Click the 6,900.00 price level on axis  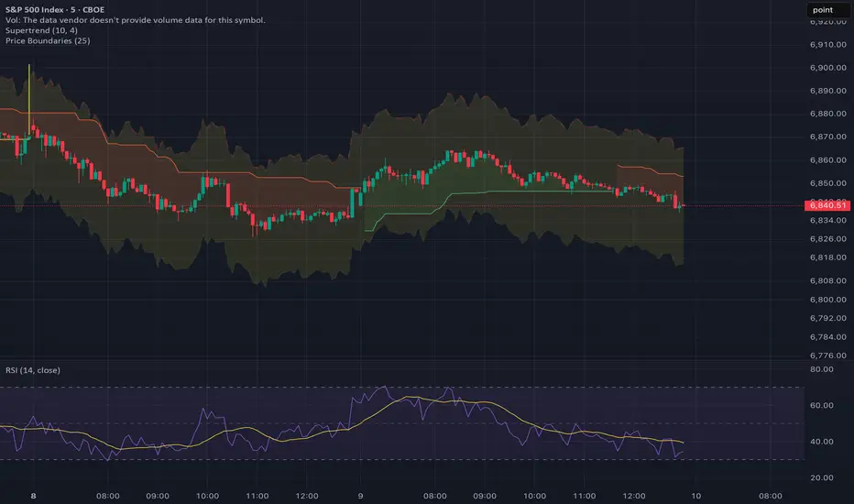[x=827, y=68]
